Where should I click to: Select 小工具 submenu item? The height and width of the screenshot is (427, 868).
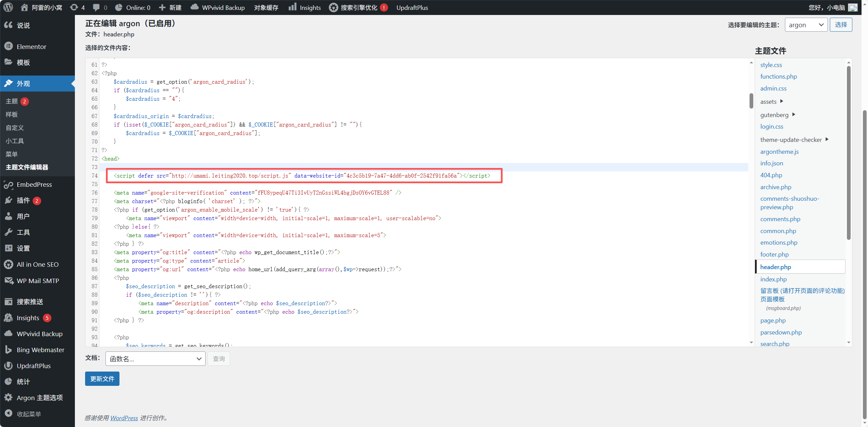pyautogui.click(x=15, y=141)
